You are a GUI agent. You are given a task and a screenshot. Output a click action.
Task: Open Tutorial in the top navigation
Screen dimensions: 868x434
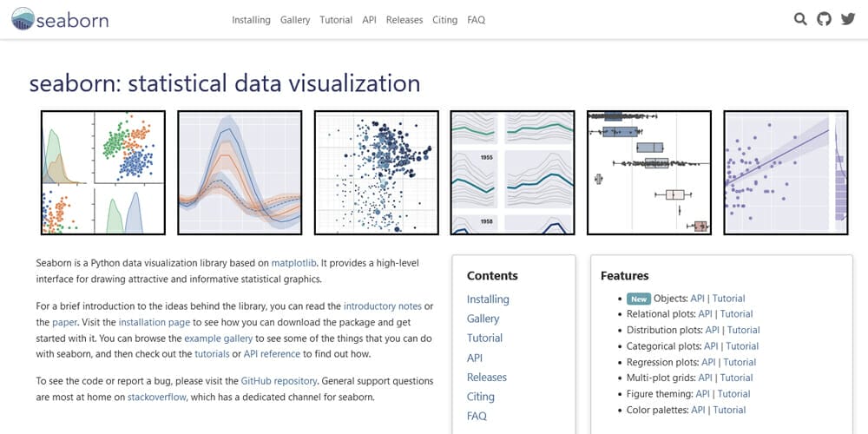(336, 20)
